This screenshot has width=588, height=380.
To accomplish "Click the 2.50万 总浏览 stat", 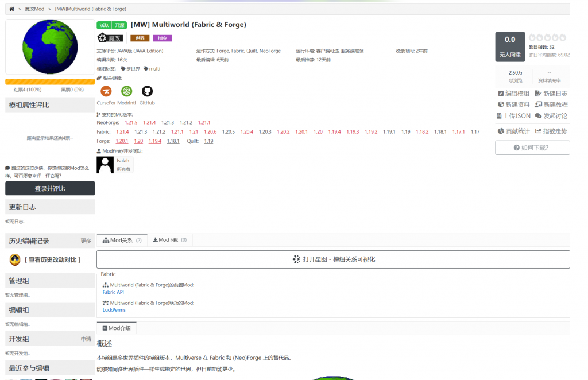I will [x=515, y=76].
